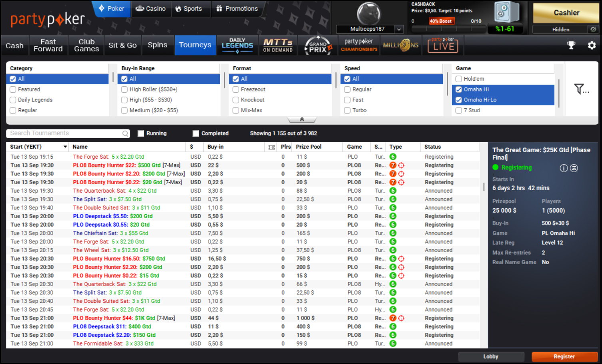Uncheck the Category All checkbox
The width and height of the screenshot is (602, 364).
[x=13, y=79]
